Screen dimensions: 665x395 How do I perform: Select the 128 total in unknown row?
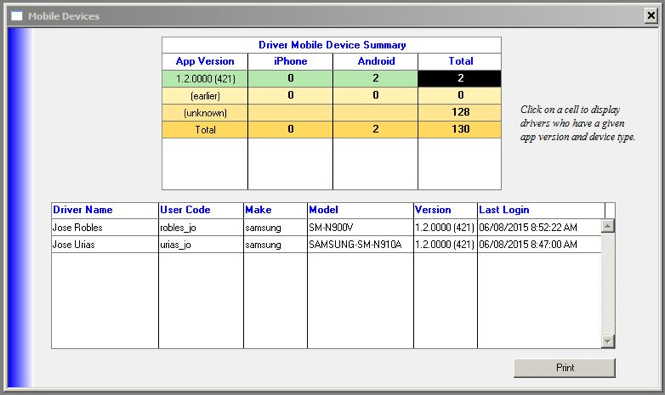click(460, 113)
